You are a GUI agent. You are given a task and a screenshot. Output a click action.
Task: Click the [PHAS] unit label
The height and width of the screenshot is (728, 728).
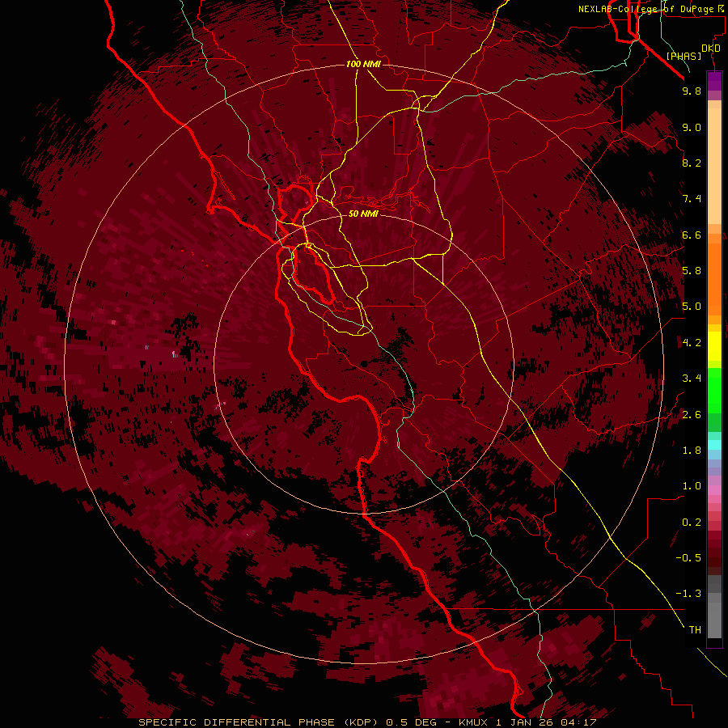(x=684, y=56)
